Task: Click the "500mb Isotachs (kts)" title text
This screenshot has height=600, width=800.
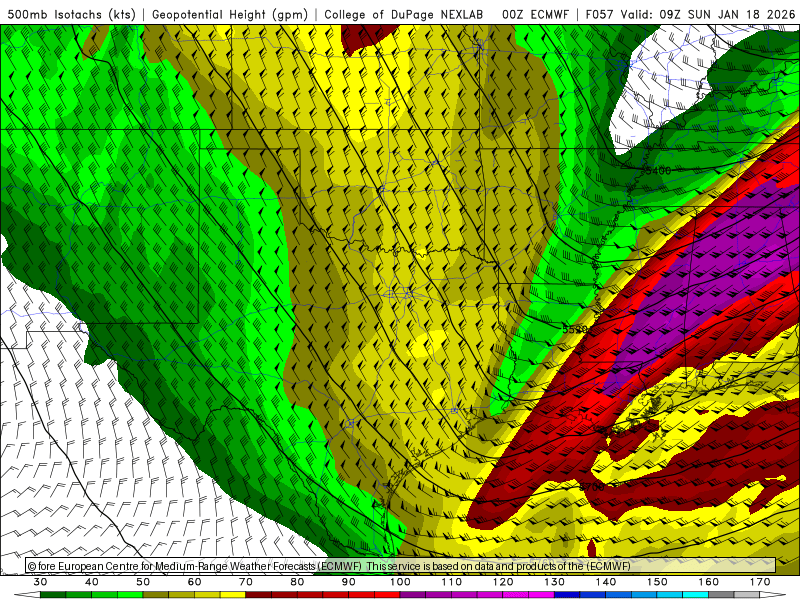Action: [72, 14]
